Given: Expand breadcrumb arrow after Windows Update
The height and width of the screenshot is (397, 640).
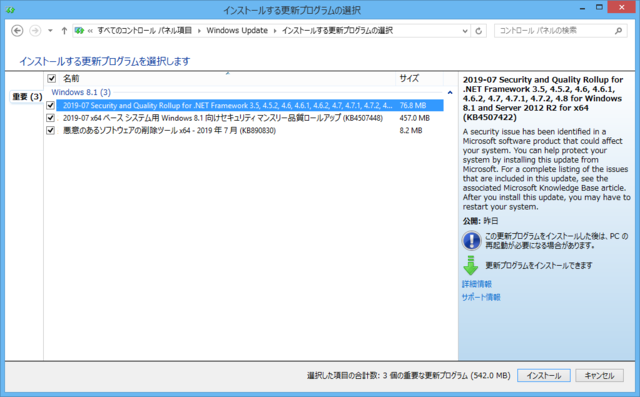Looking at the screenshot, I should (x=275, y=31).
